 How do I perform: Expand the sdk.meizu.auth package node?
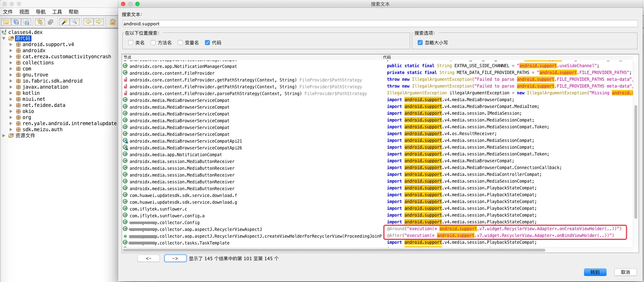pyautogui.click(x=11, y=129)
